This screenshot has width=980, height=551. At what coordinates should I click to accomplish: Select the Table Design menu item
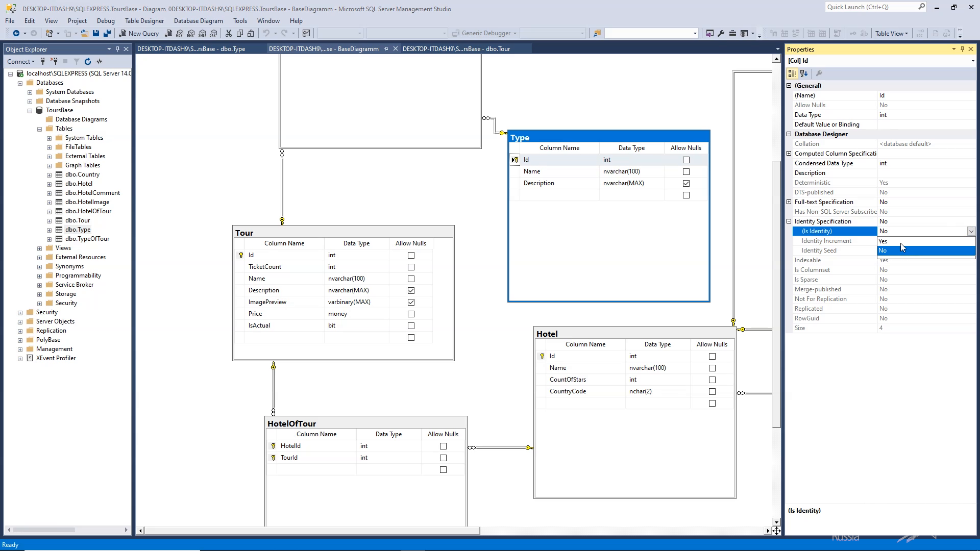click(144, 20)
